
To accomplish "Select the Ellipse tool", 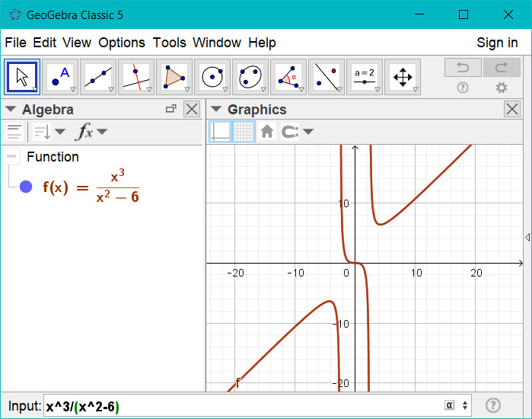I will 250,77.
